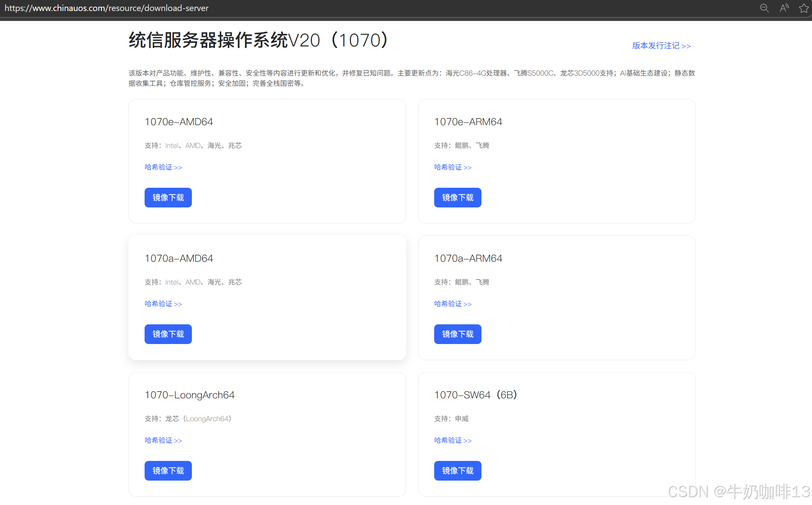Click the zoom magnifier icon in address bar
Screen dimensions: 812x505
(764, 8)
